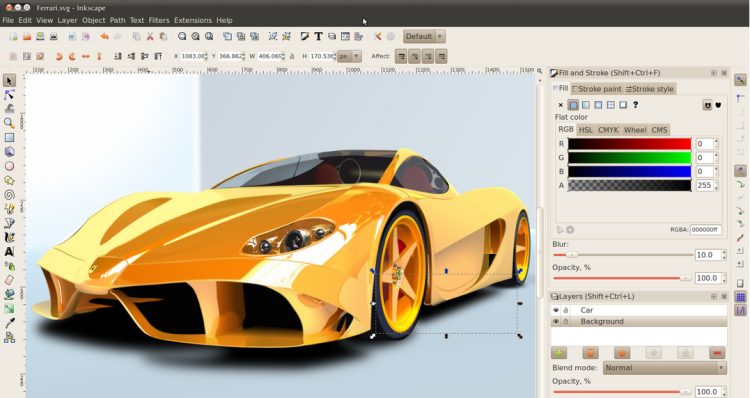Set fill to No paint (X)

click(561, 105)
